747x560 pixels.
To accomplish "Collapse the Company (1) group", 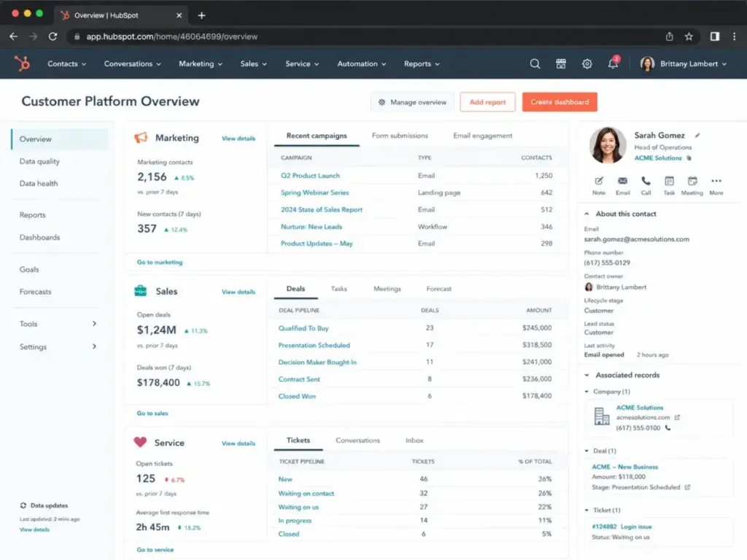I will point(587,392).
